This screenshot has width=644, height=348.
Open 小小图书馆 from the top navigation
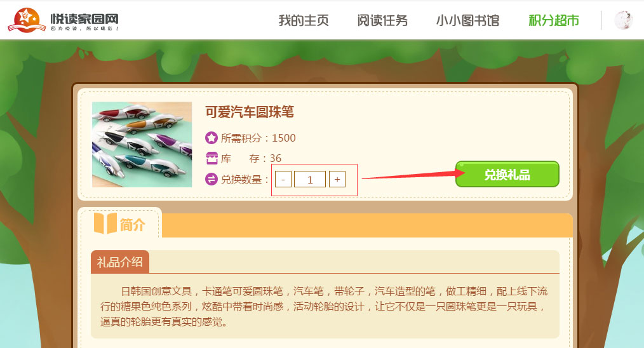[x=468, y=20]
